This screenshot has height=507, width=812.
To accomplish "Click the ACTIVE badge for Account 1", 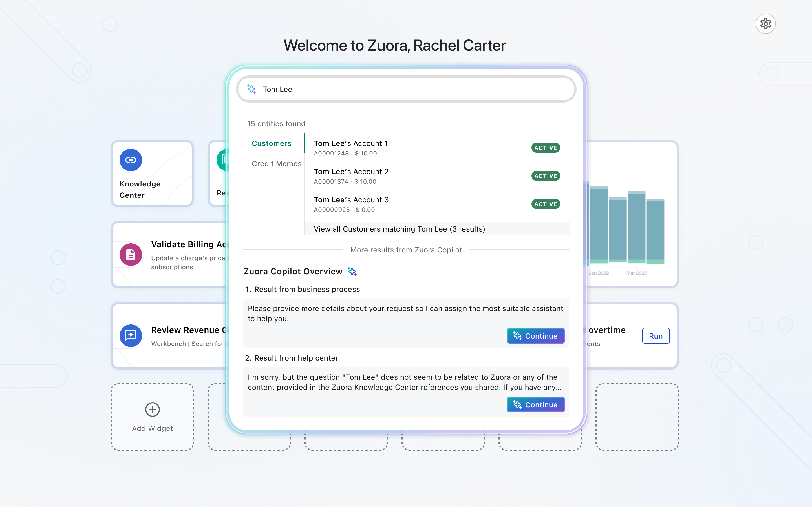I will [x=546, y=148].
